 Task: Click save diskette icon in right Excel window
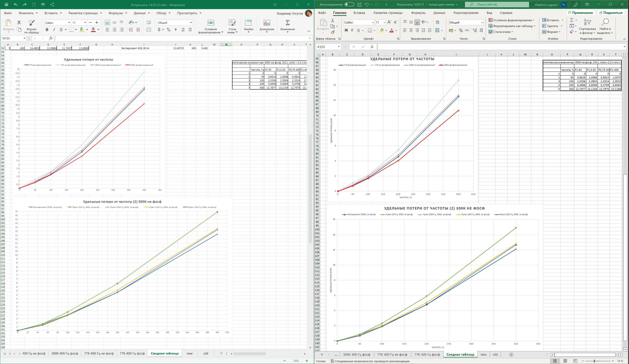pyautogui.click(x=359, y=5)
